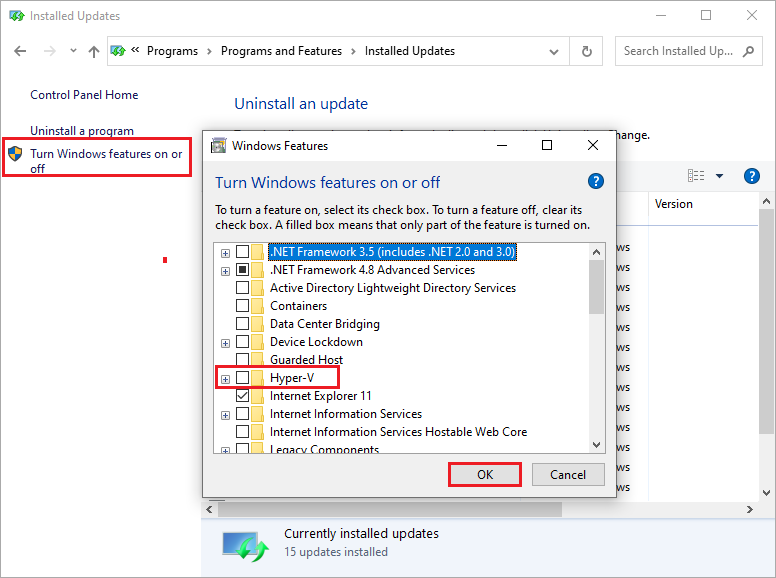776x578 pixels.
Task: Enable Internet Information Services checkbox
Action: point(242,413)
